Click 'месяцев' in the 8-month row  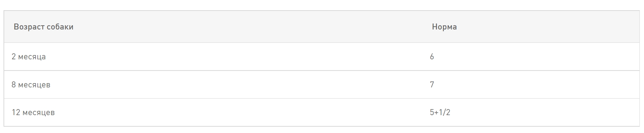tap(34, 85)
